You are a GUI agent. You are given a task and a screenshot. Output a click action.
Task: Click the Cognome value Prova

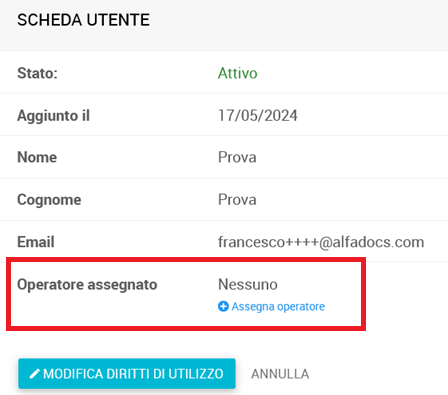pyautogui.click(x=237, y=200)
